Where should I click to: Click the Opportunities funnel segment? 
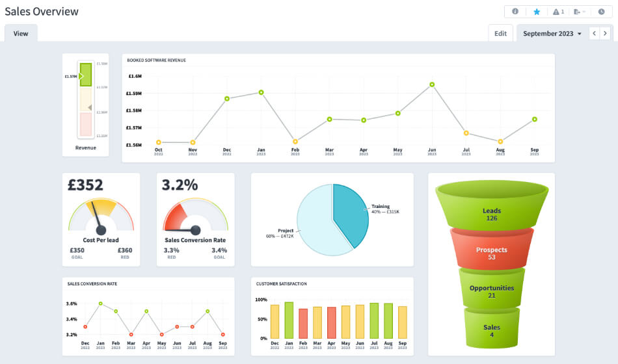pyautogui.click(x=492, y=289)
